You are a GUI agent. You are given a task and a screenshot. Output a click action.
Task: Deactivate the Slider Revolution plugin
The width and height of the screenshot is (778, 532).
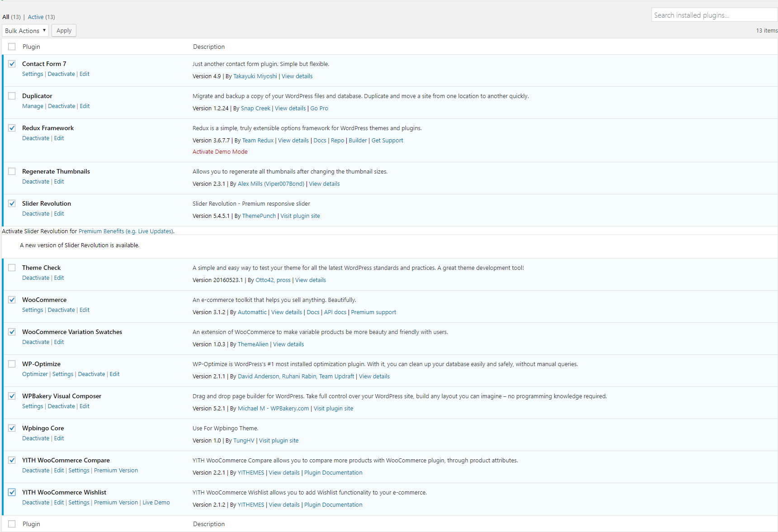pyautogui.click(x=36, y=214)
